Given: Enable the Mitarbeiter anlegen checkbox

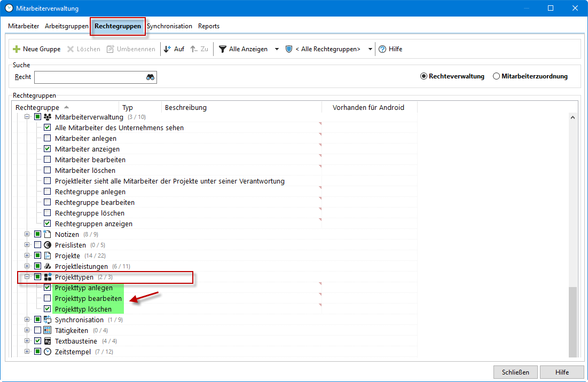Looking at the screenshot, I should [48, 138].
